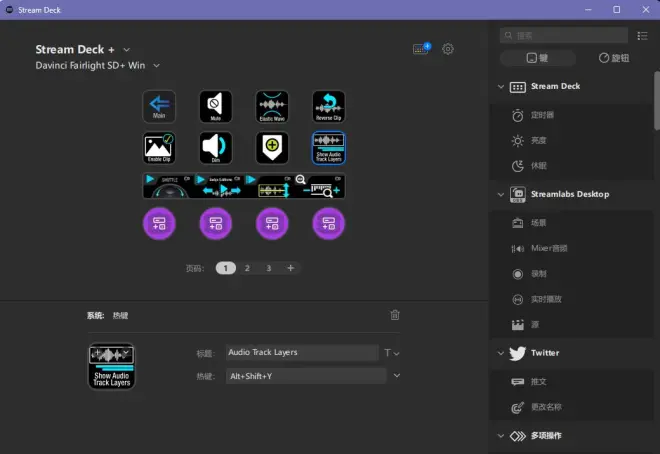This screenshot has height=454, width=660.
Task: Minimize the Stream Deck window
Action: [x=588, y=9]
